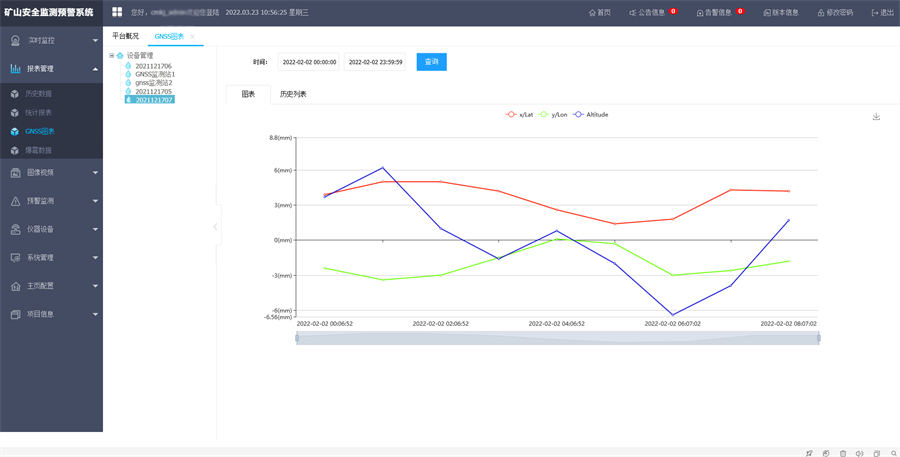The height and width of the screenshot is (457, 900).
Task: Toggle x/Lat series in chart legend
Action: (520, 115)
